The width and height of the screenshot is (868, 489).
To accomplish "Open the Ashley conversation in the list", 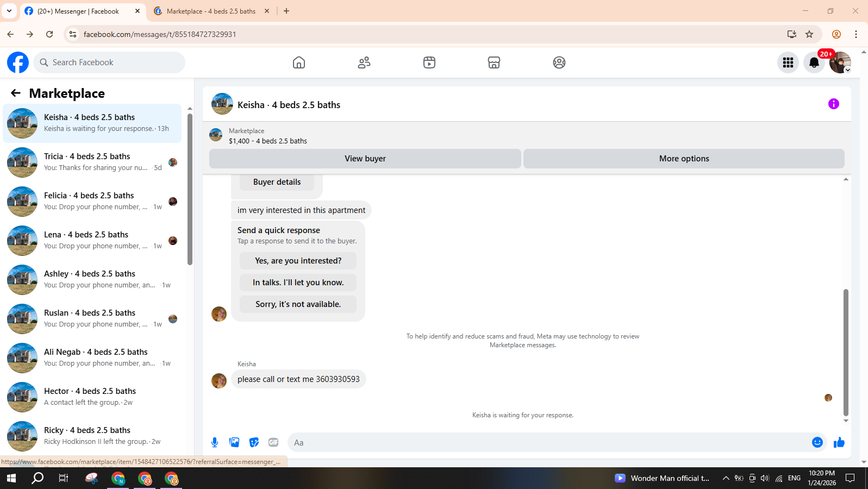I will point(92,280).
